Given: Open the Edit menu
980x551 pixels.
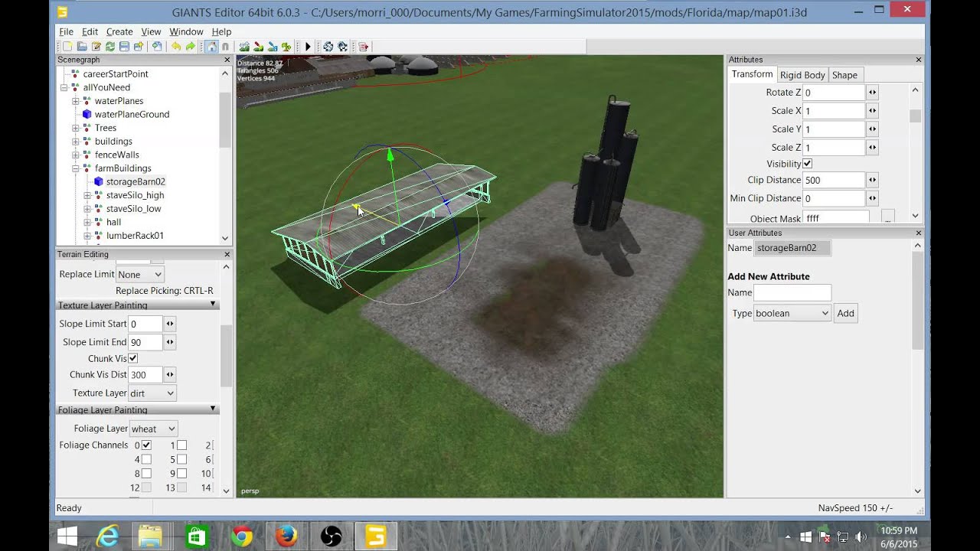Looking at the screenshot, I should tap(90, 31).
